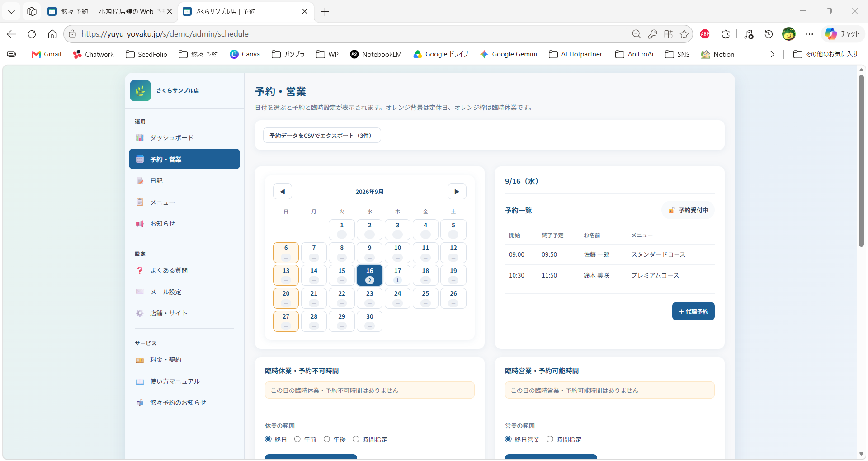Select 終日営業 radio option
The height and width of the screenshot is (461, 868).
tap(508, 439)
